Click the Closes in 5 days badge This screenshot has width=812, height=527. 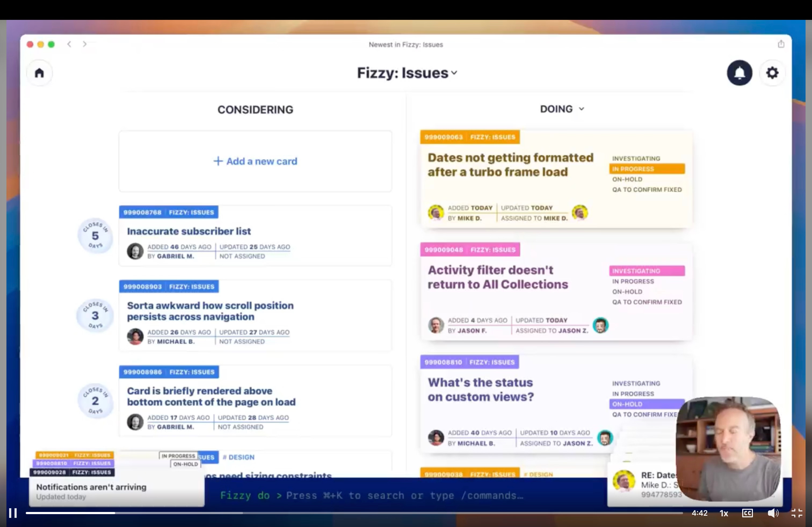click(x=95, y=235)
